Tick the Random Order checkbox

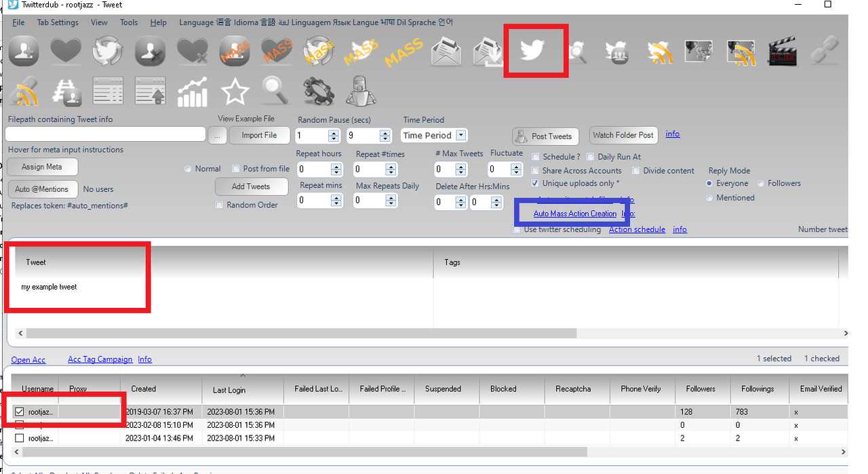pos(219,205)
